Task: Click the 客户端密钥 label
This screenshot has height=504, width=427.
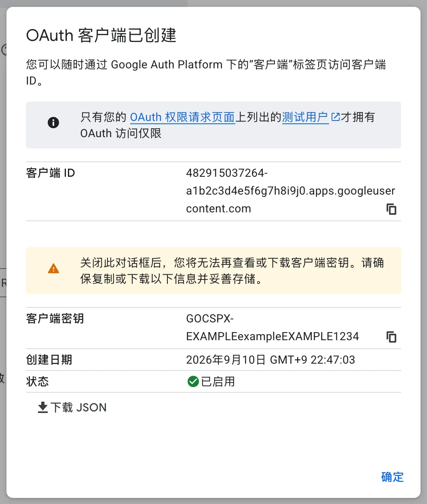Action: coord(55,319)
